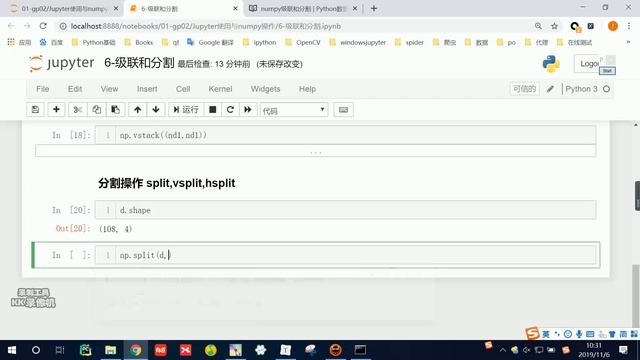Open PyCharm from the taskbar

[85, 350]
